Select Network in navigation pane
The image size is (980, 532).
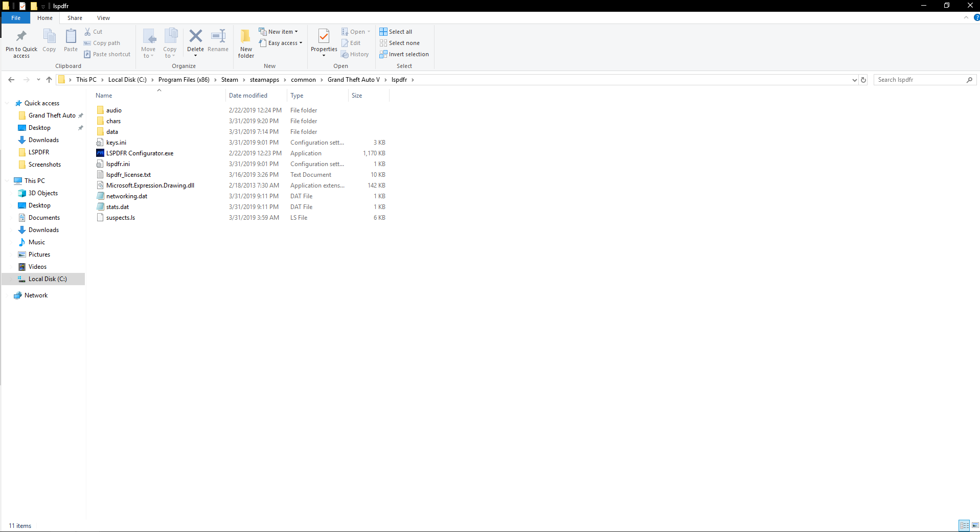pyautogui.click(x=36, y=295)
